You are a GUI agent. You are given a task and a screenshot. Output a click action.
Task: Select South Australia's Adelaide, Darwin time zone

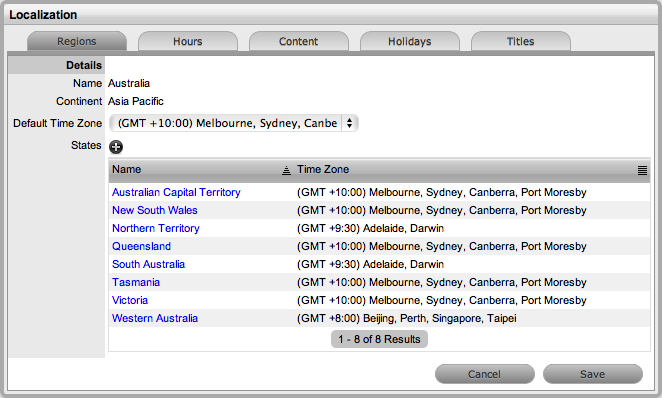tap(370, 264)
